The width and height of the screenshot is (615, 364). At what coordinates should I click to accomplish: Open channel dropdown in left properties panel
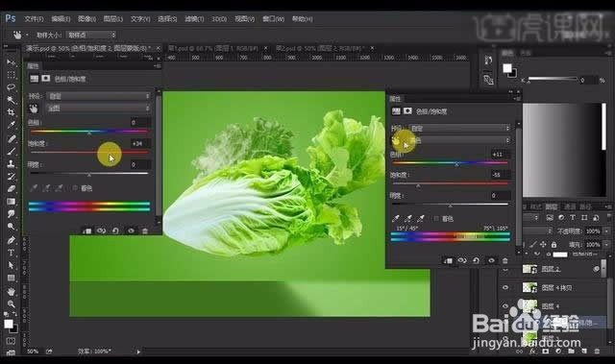pos(98,109)
